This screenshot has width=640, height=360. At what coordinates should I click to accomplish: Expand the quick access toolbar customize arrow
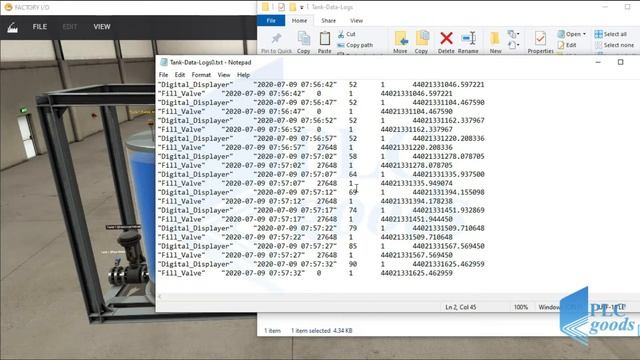point(302,7)
